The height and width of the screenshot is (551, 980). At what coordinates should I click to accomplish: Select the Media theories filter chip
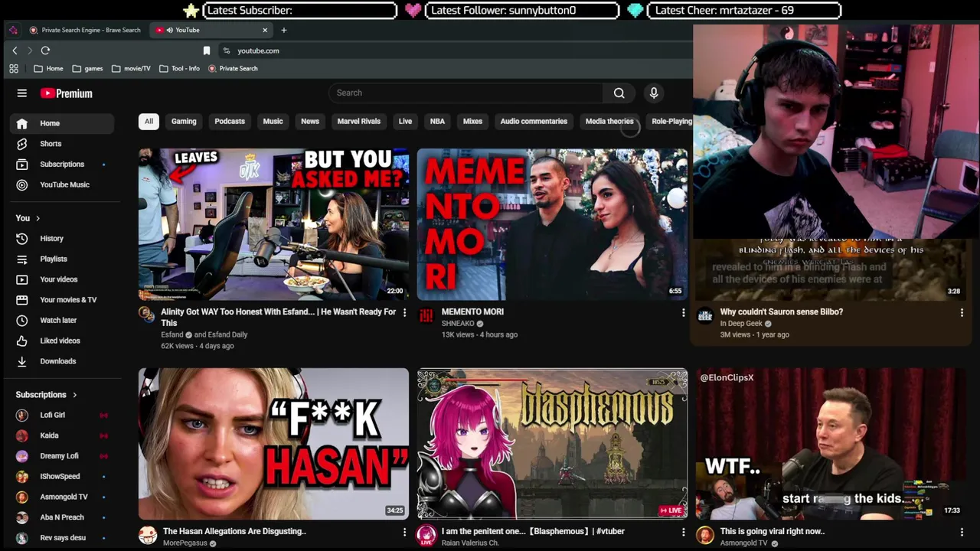[x=609, y=122]
